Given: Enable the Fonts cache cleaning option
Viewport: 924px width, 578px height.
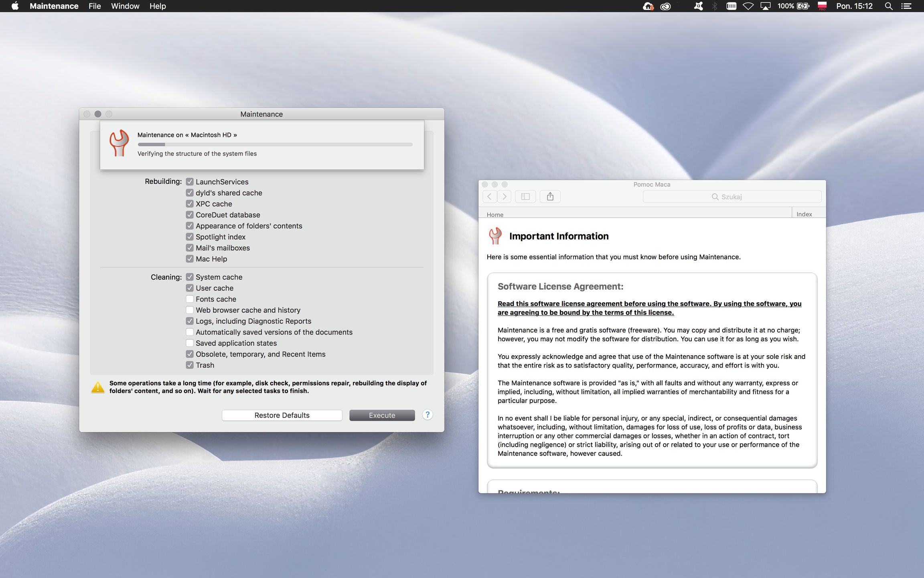Looking at the screenshot, I should click(190, 299).
